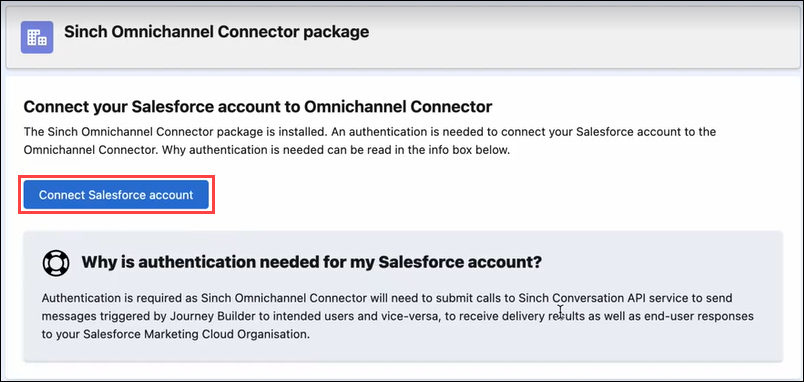The height and width of the screenshot is (382, 804).
Task: Click the lifebuoy help icon
Action: point(55,263)
